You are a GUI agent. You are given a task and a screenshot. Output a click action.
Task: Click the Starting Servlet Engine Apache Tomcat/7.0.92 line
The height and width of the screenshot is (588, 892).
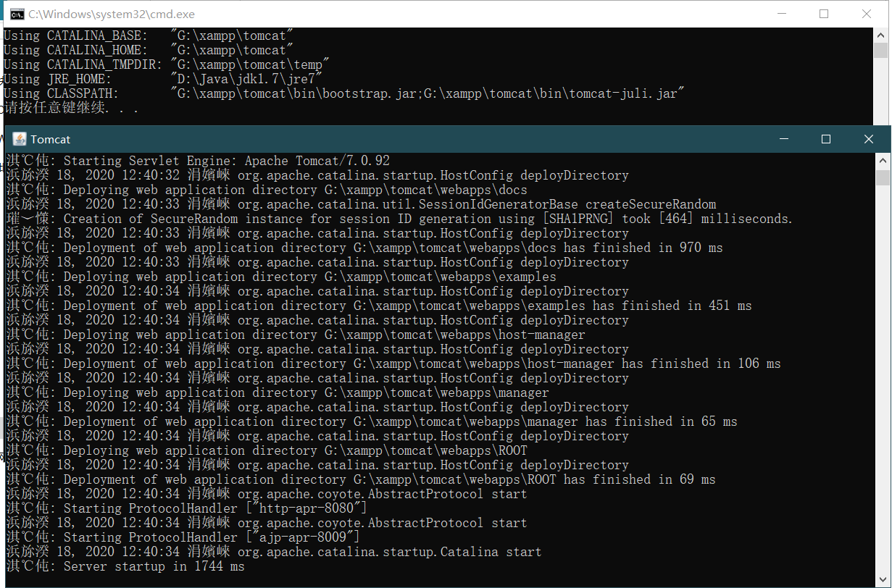[198, 161]
